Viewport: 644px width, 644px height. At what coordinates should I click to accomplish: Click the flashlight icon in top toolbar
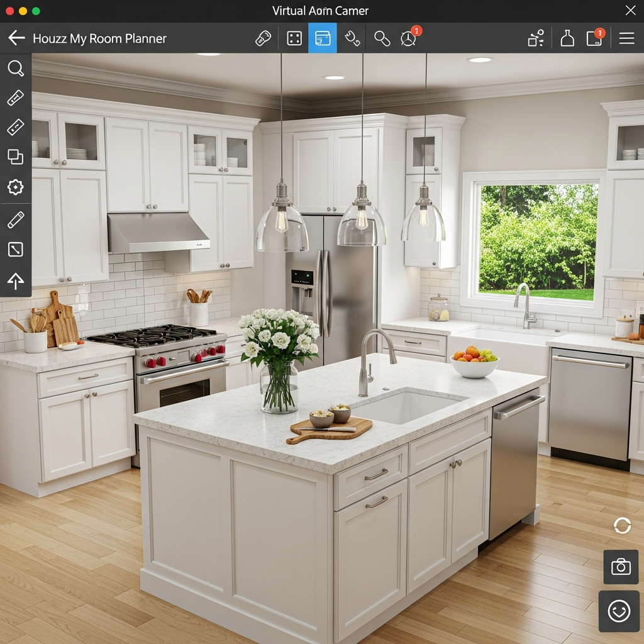click(263, 38)
